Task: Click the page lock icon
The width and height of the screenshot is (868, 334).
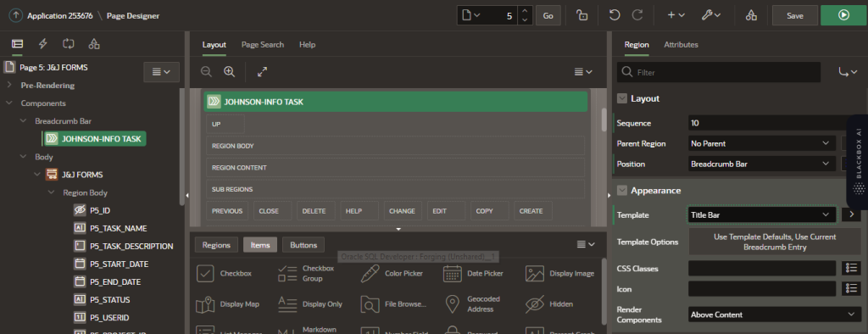Action: click(581, 15)
